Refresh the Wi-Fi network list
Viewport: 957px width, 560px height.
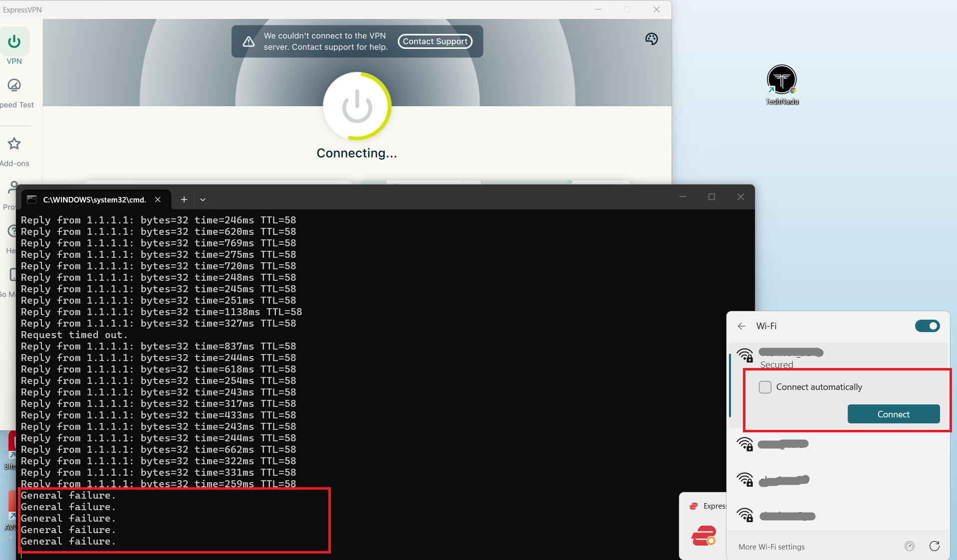point(935,546)
